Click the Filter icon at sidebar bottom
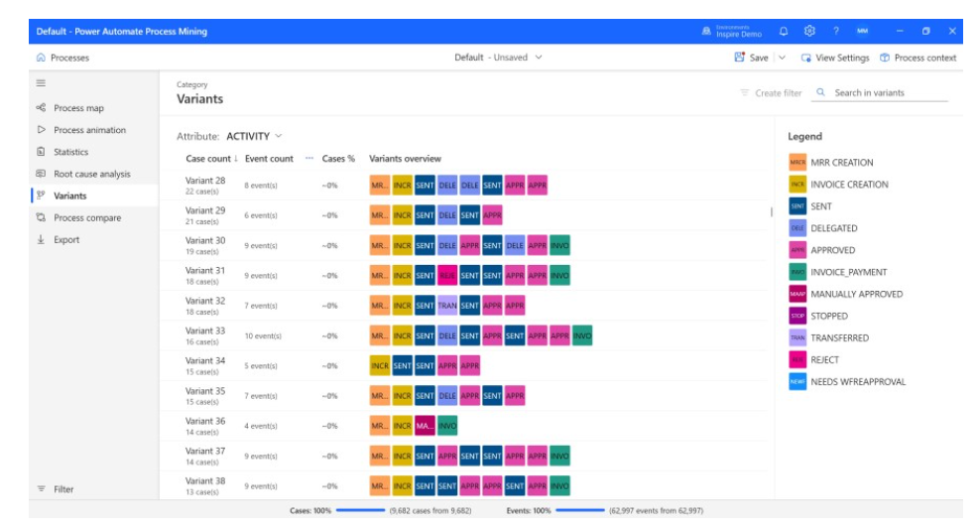This screenshot has height=530, width=980. click(41, 488)
